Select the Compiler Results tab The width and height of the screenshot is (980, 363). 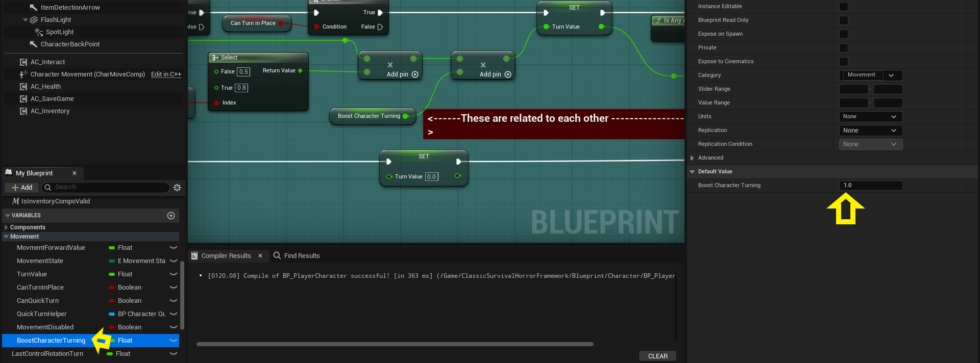pos(226,256)
